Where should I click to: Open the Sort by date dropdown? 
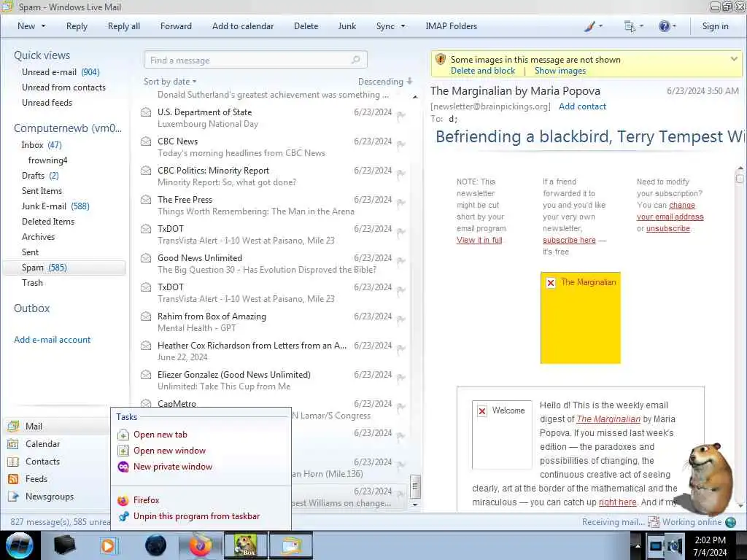[x=170, y=82]
